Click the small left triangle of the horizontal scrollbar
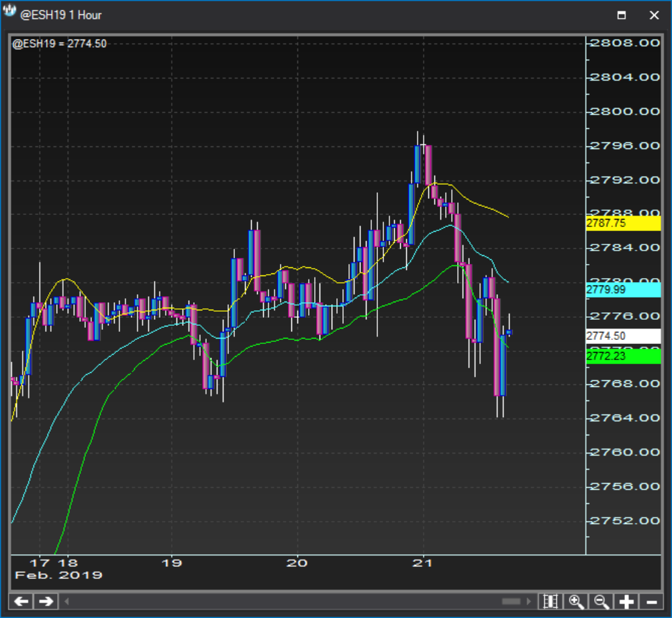Screen dimensions: 672x618 pos(66,602)
